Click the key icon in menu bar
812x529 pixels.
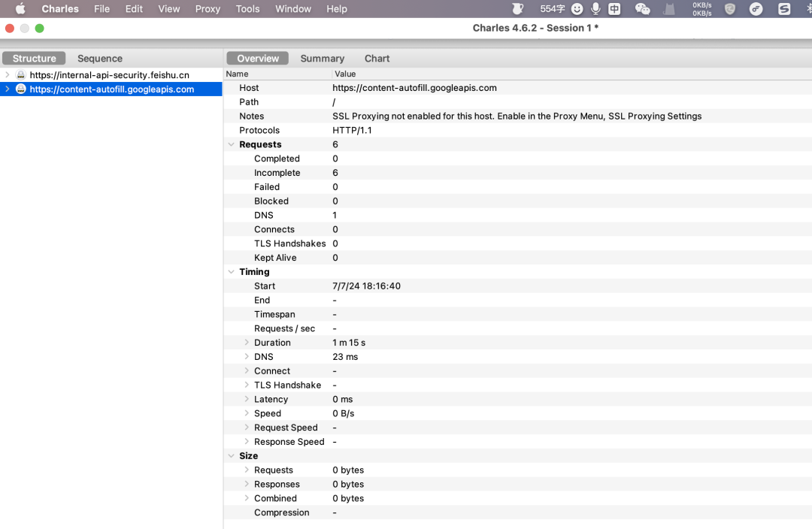tap(756, 9)
